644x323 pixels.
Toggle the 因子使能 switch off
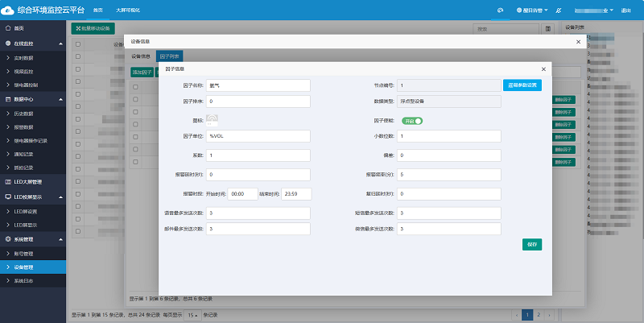[411, 121]
